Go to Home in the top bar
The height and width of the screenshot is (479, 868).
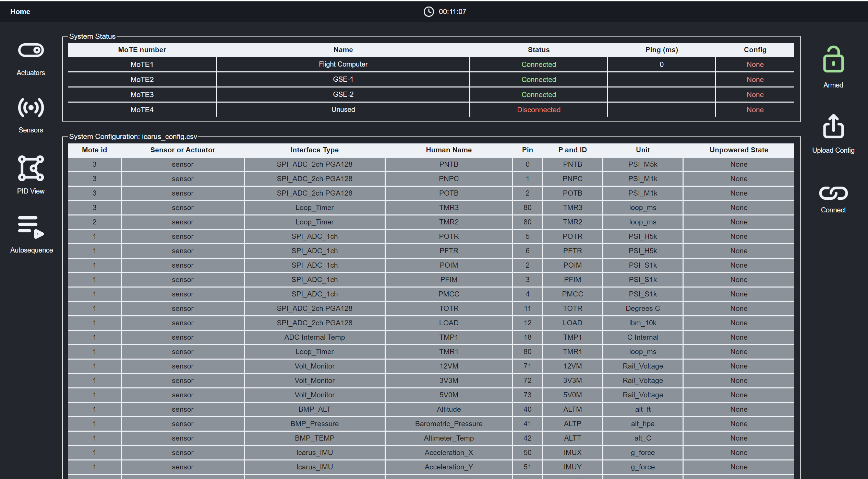pos(20,12)
